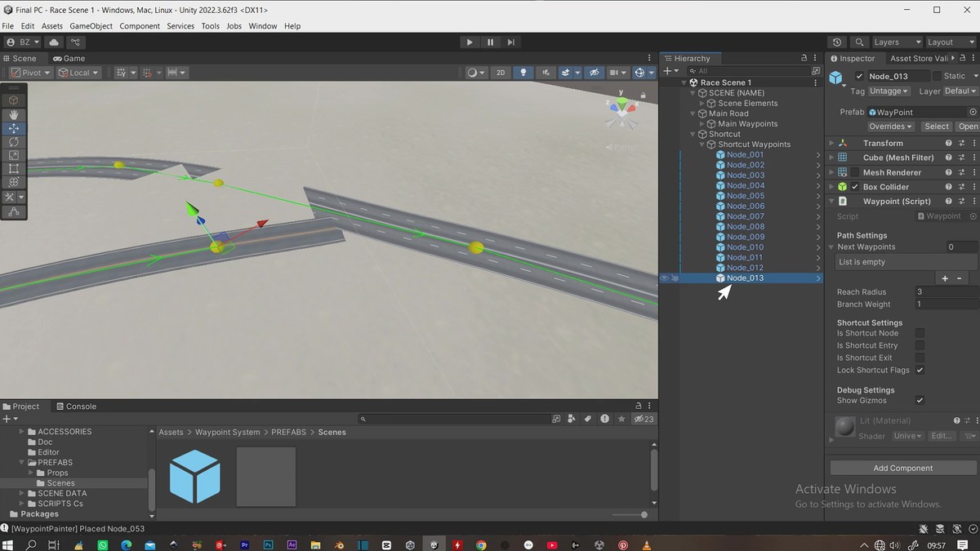Collapse the Shortcut Waypoints tree item
This screenshot has height=551, width=980.
(702, 144)
